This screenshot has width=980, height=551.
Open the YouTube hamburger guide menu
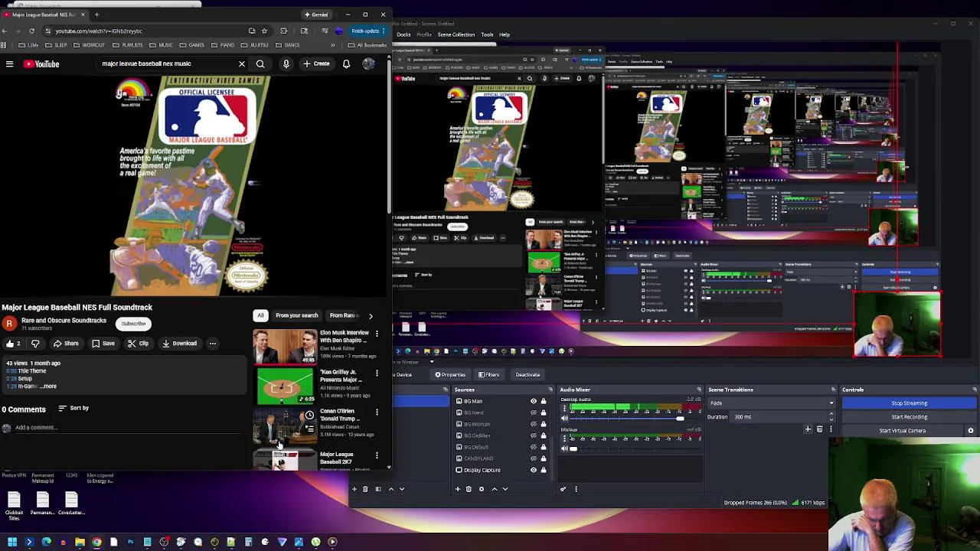coord(9,64)
